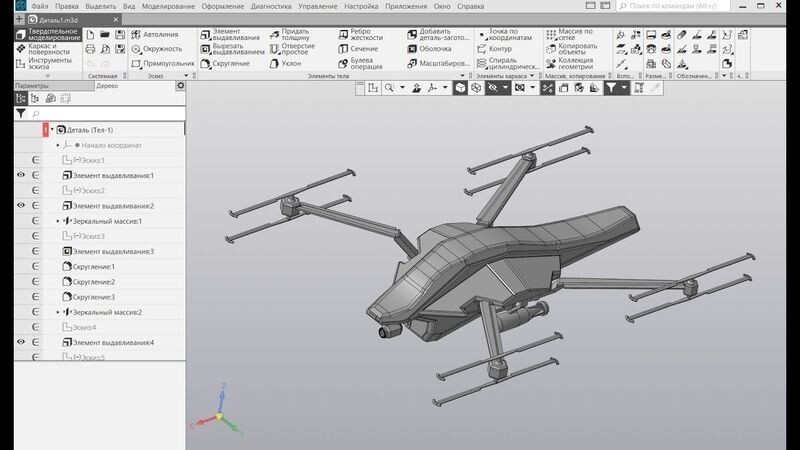Click the command search field
Image resolution: width=800 pixels, height=450 pixels.
tap(673, 6)
